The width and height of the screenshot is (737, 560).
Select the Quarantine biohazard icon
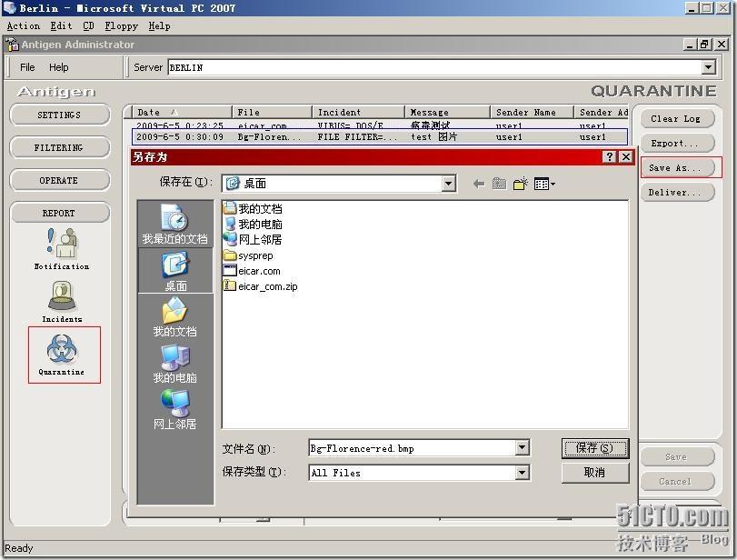click(x=62, y=355)
